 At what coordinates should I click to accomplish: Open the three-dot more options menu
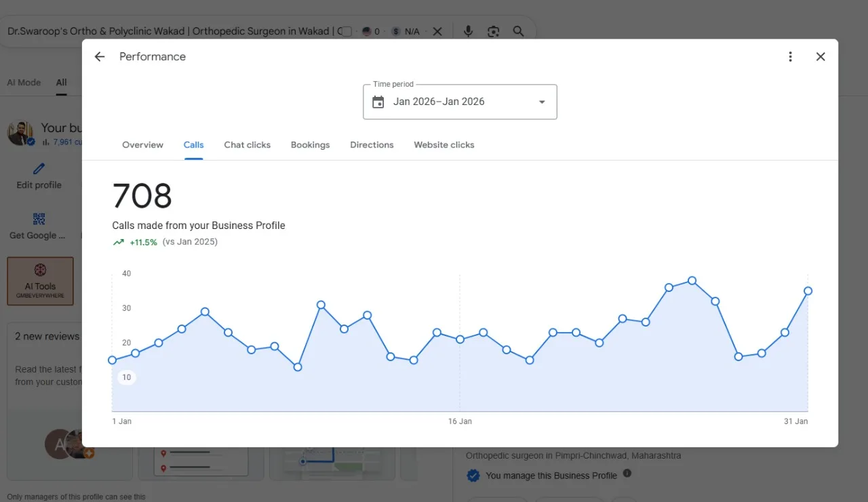click(790, 57)
